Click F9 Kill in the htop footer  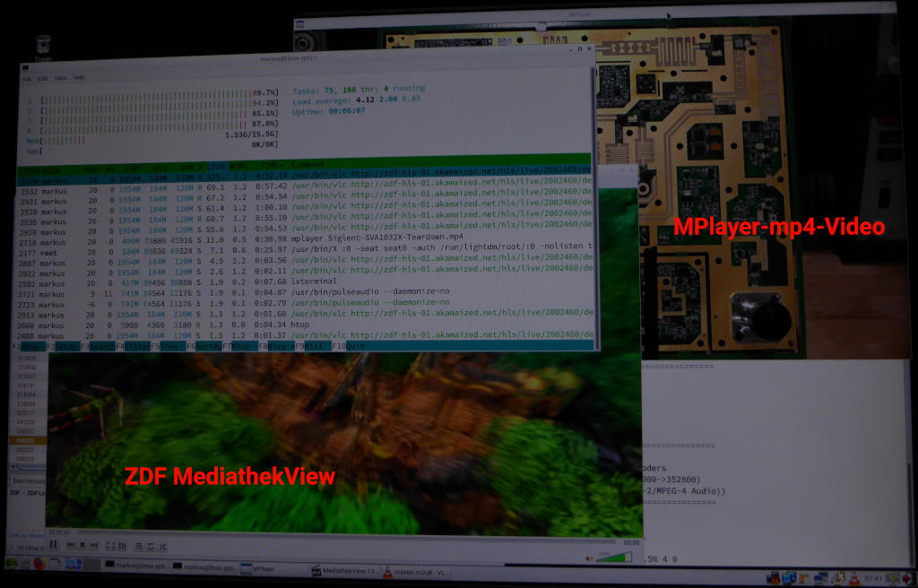[x=313, y=347]
